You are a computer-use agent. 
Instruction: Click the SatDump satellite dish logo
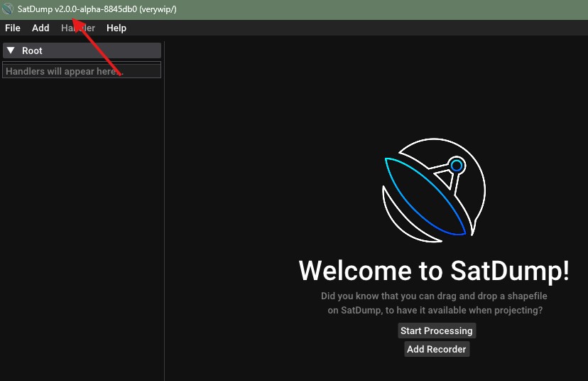pyautogui.click(x=433, y=192)
